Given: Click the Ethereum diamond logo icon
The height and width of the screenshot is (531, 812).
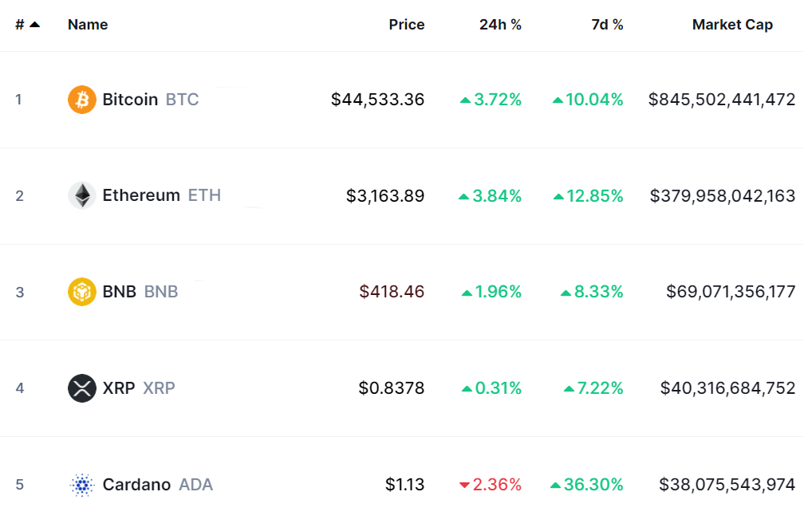Looking at the screenshot, I should coord(82,195).
